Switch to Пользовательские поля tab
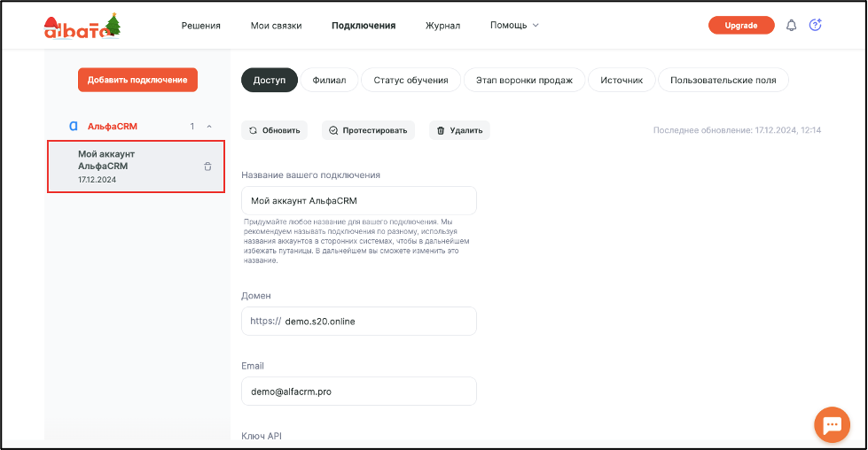The height and width of the screenshot is (450, 868). coord(723,80)
